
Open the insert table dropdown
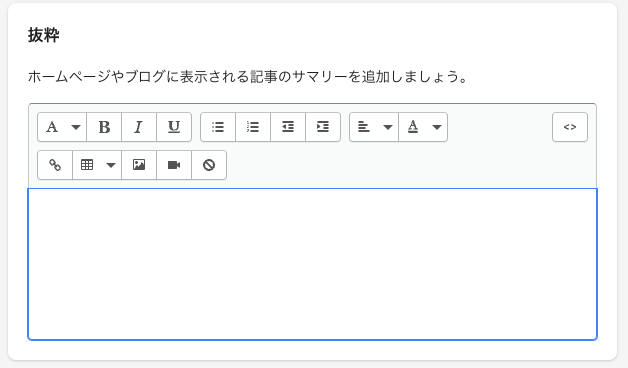97,165
